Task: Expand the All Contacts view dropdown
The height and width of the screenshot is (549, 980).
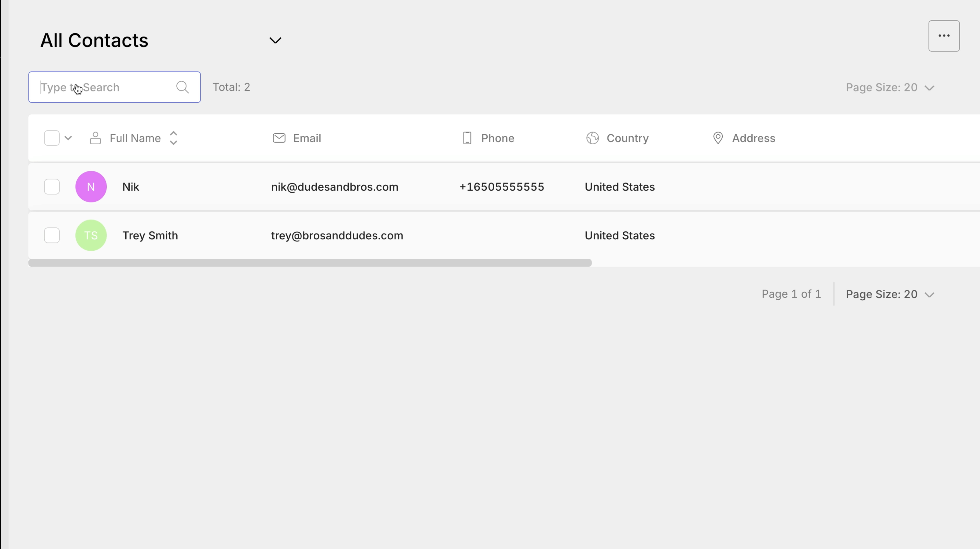Action: [275, 40]
